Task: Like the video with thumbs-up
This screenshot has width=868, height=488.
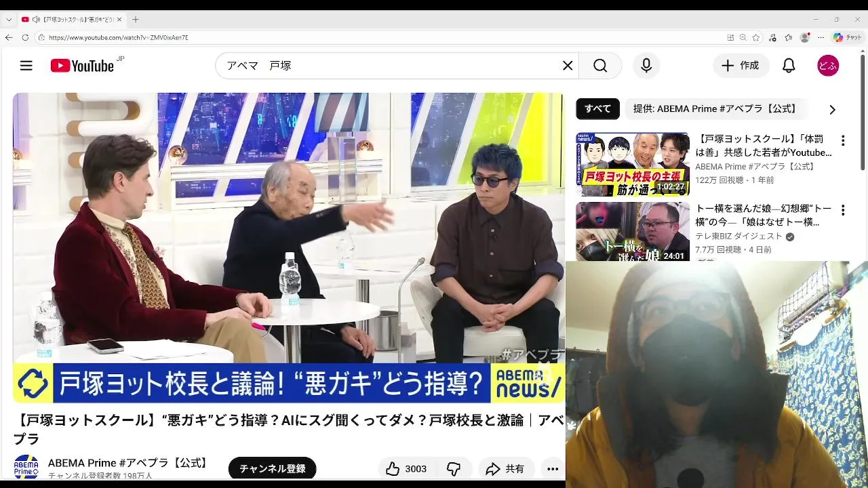Action: [406, 468]
